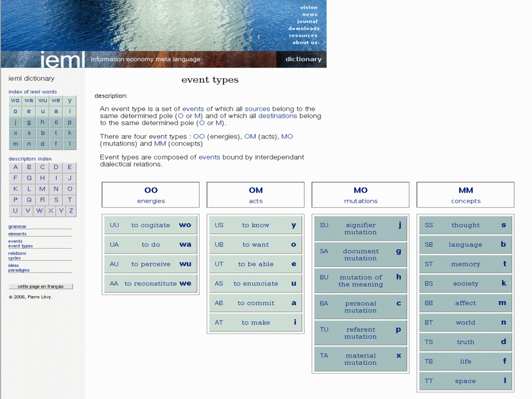Select the 'SB language b' entry
The image size is (532, 399).
point(465,244)
